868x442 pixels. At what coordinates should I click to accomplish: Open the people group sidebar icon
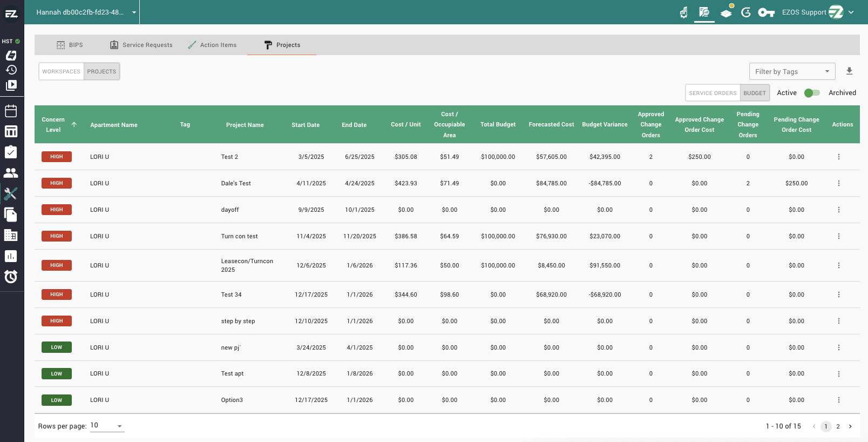(x=11, y=173)
